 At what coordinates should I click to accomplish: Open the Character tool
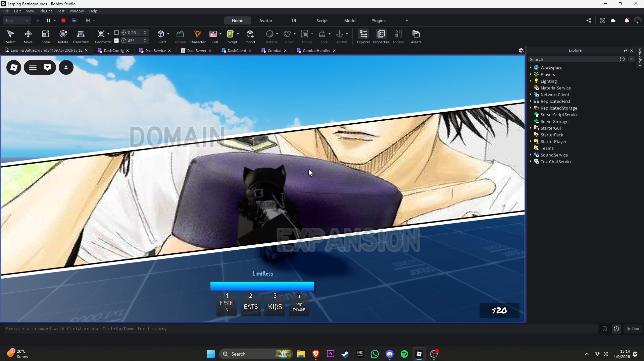198,37
